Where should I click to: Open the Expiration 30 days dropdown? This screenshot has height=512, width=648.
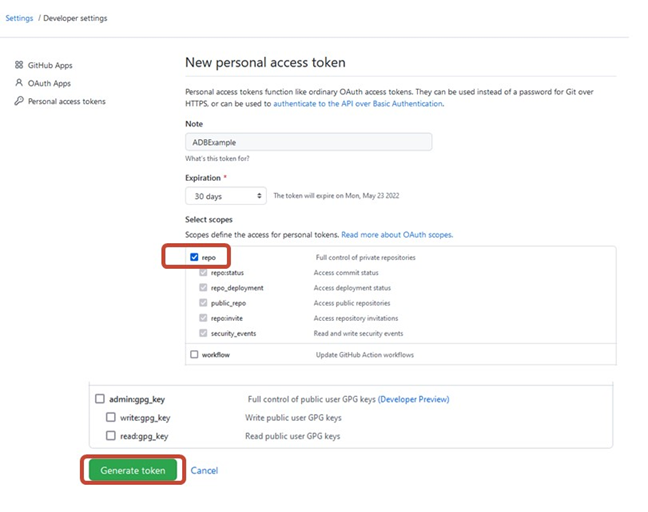tap(226, 196)
